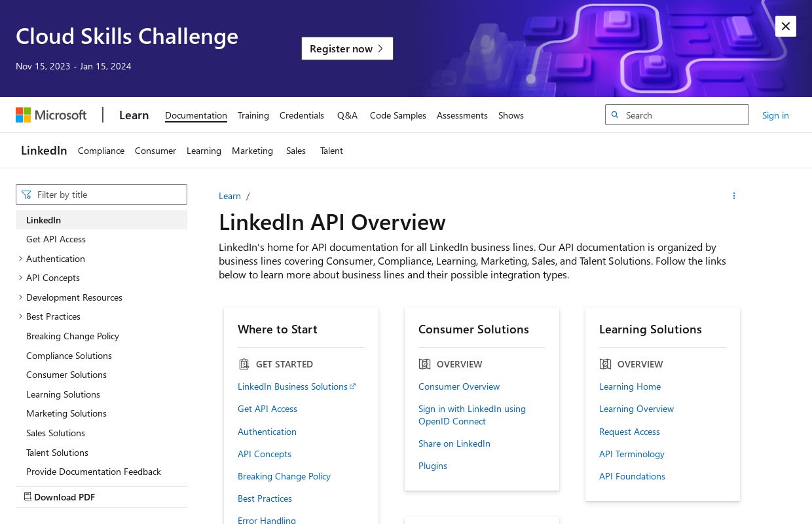Open Learning Home link

click(x=630, y=386)
